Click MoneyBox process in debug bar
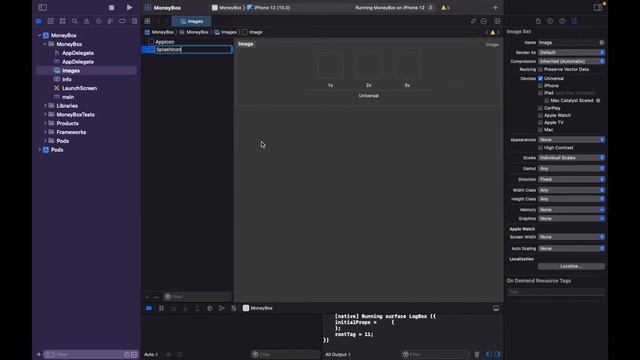 pos(258,308)
